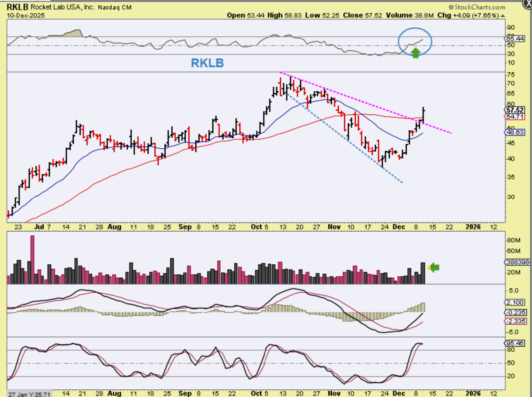Click the Volume 38.8M reading
The width and height of the screenshot is (532, 397).
coord(410,15)
